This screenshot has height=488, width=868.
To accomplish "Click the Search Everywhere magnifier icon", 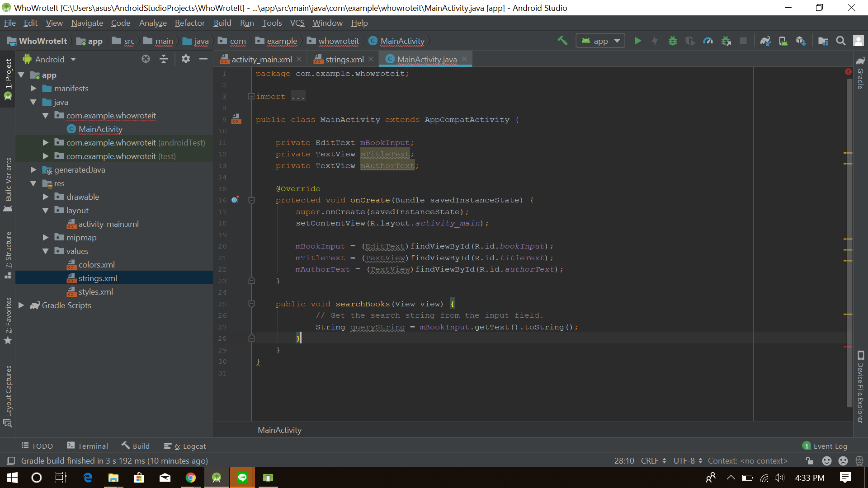I will (x=841, y=41).
